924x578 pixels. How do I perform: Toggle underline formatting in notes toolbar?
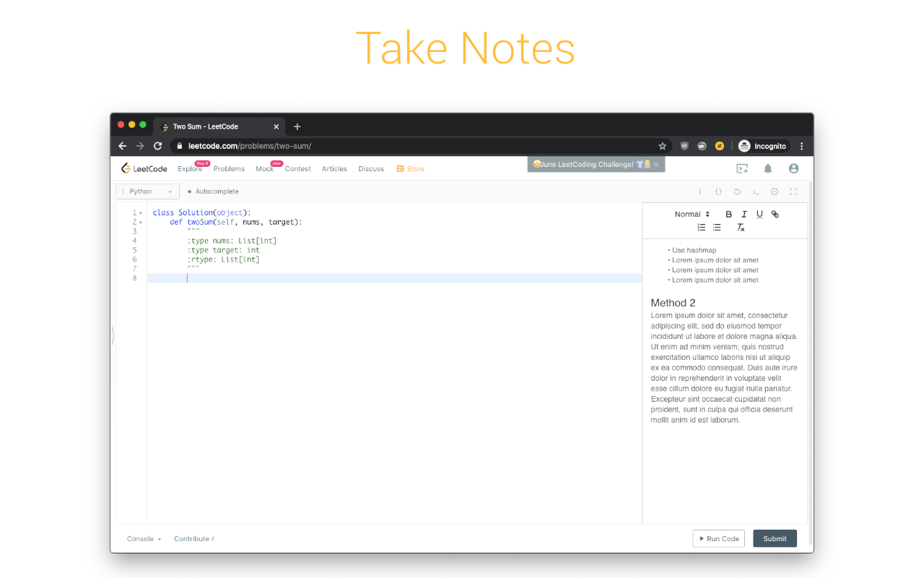point(759,214)
